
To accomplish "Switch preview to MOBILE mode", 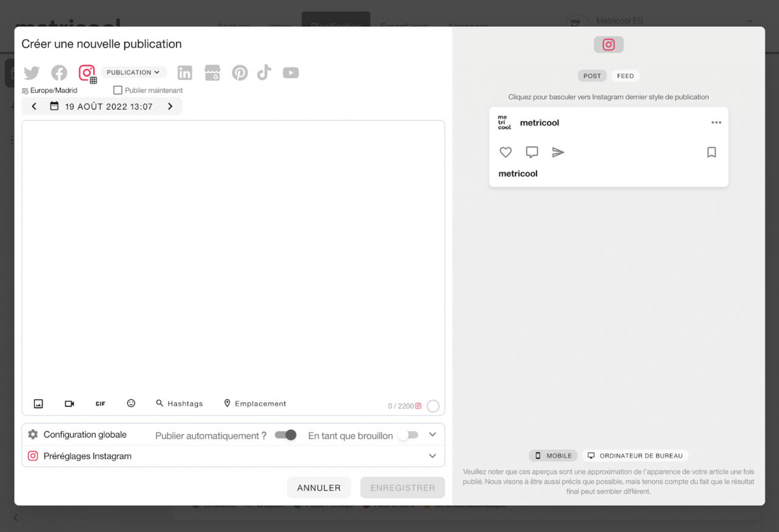I will point(553,455).
